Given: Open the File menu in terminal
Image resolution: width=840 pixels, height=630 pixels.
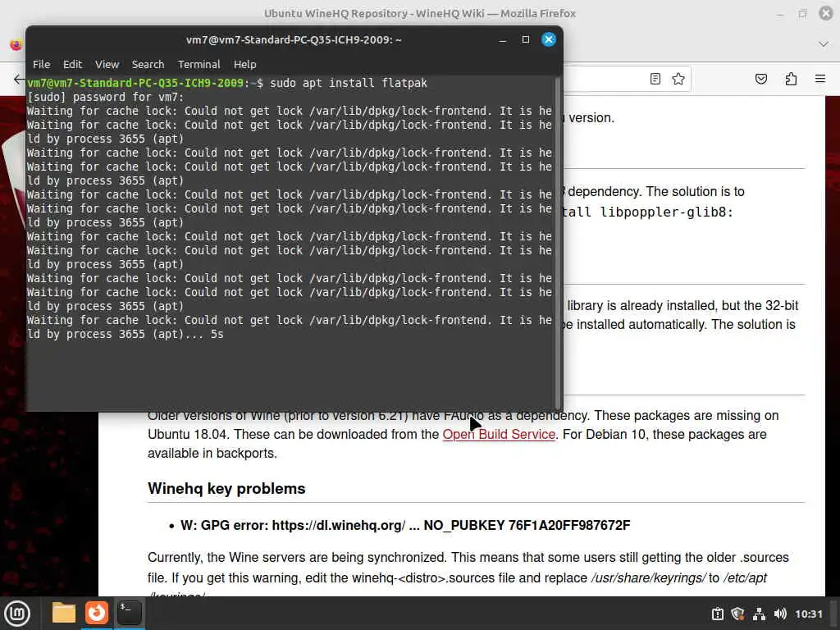Looking at the screenshot, I should click(x=41, y=64).
